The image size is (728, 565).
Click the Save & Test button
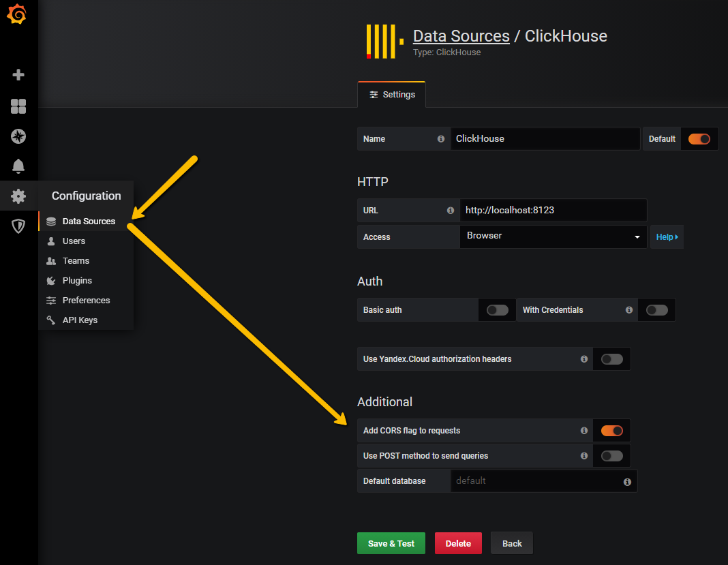click(x=391, y=543)
